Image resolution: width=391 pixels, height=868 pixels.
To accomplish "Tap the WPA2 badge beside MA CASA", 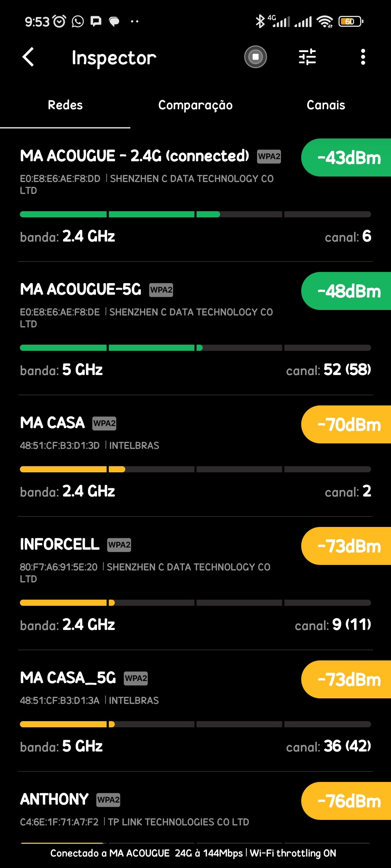I will tap(104, 423).
